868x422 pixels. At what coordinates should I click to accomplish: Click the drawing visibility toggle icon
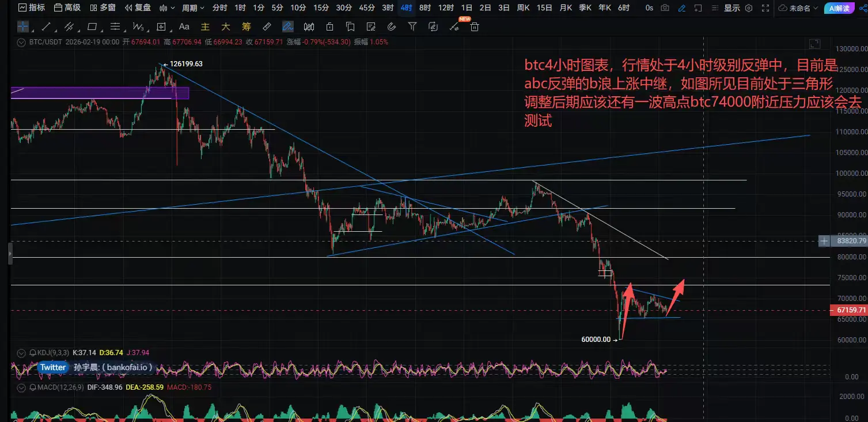(x=433, y=27)
